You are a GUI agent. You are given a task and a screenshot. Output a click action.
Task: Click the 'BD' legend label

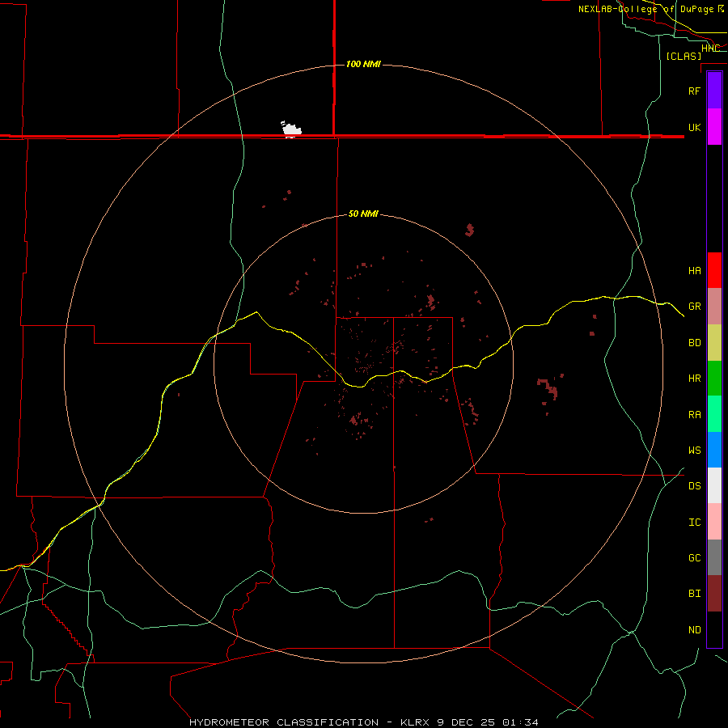coord(694,343)
